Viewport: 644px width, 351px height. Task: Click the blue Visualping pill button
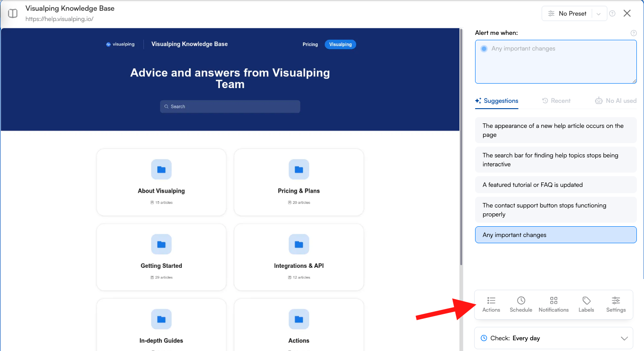[341, 44]
